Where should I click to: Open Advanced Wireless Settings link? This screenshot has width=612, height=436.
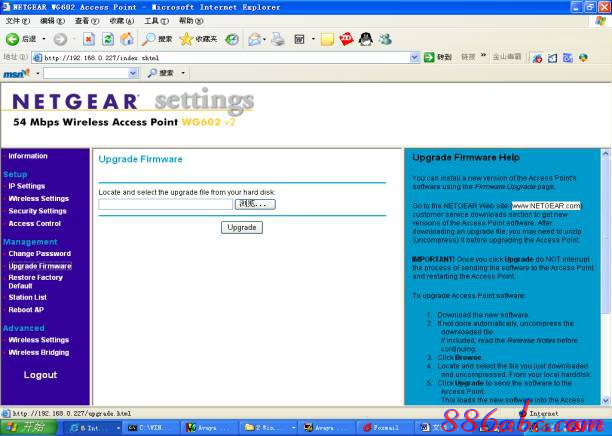click(39, 340)
